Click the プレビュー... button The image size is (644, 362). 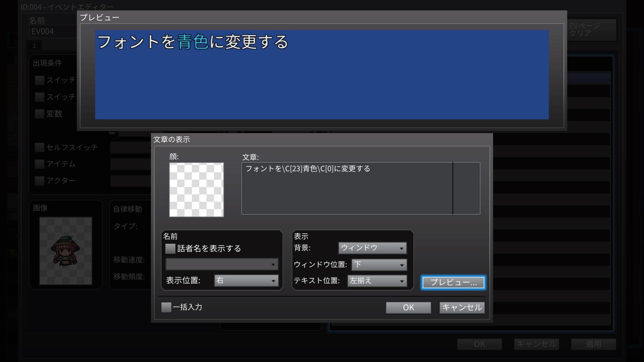[x=453, y=283]
